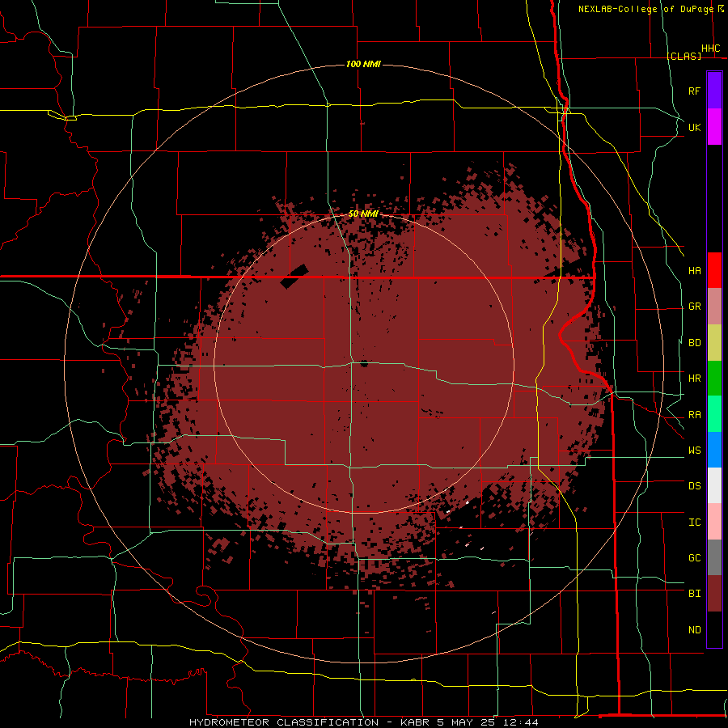Click the "BI" legend label
The image size is (728, 728).
tap(694, 594)
